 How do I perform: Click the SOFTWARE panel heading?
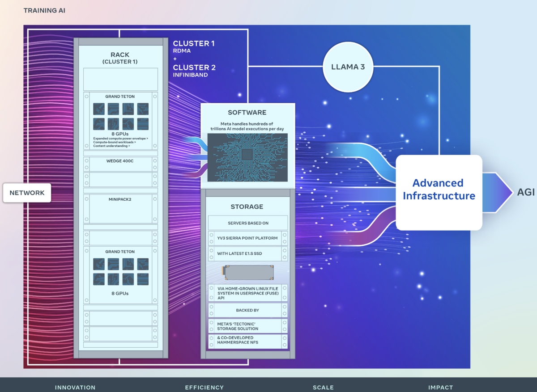(x=247, y=113)
